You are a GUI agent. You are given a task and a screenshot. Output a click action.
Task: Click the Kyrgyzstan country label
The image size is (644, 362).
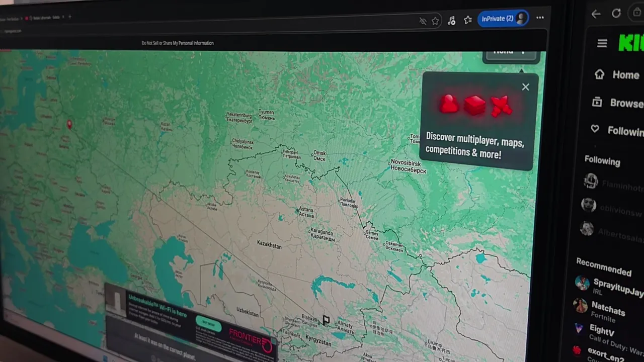[x=318, y=340]
